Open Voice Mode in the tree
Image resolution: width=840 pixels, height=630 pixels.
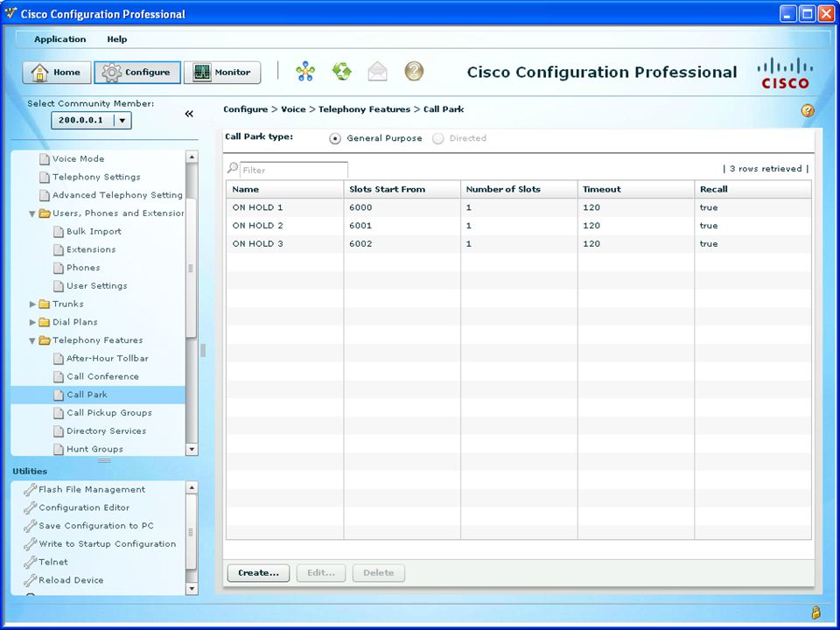78,158
